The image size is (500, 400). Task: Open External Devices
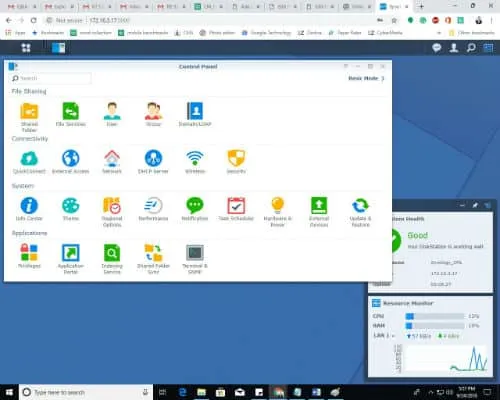[319, 212]
